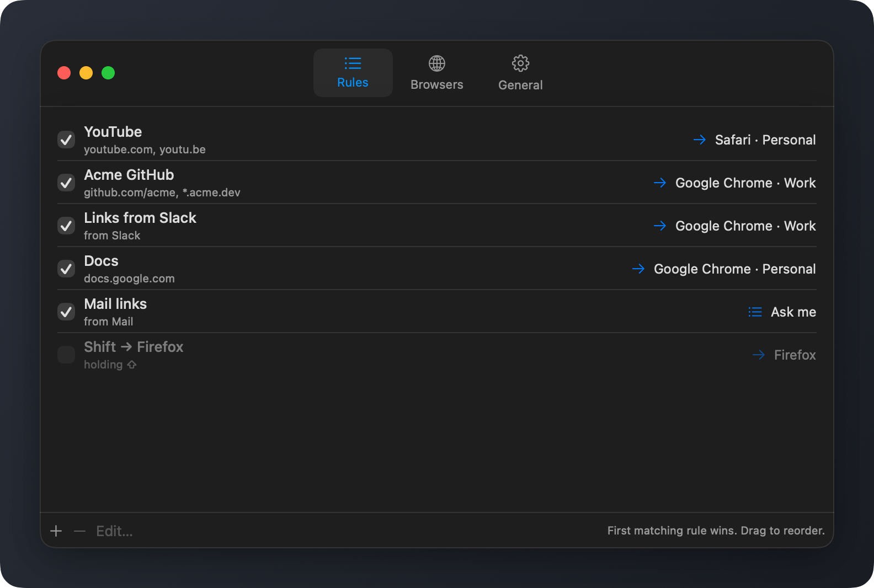
Task: Select the Links from Slack rule title
Action: pyautogui.click(x=140, y=218)
